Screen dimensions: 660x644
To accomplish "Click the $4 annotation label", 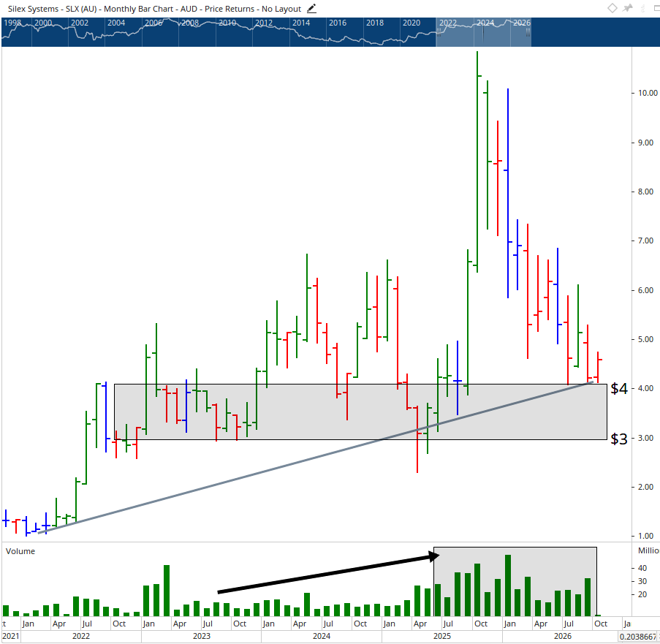I will 619,388.
